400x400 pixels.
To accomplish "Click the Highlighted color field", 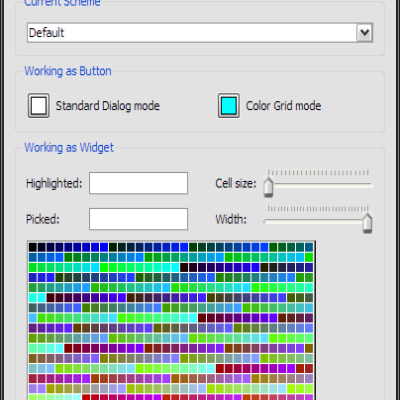I will tap(138, 183).
